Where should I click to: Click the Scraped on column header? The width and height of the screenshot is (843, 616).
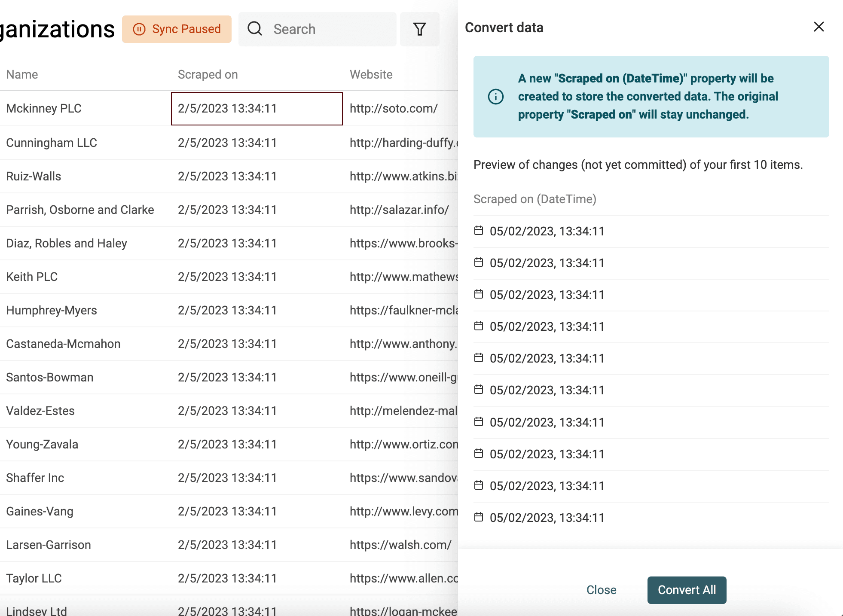click(208, 75)
